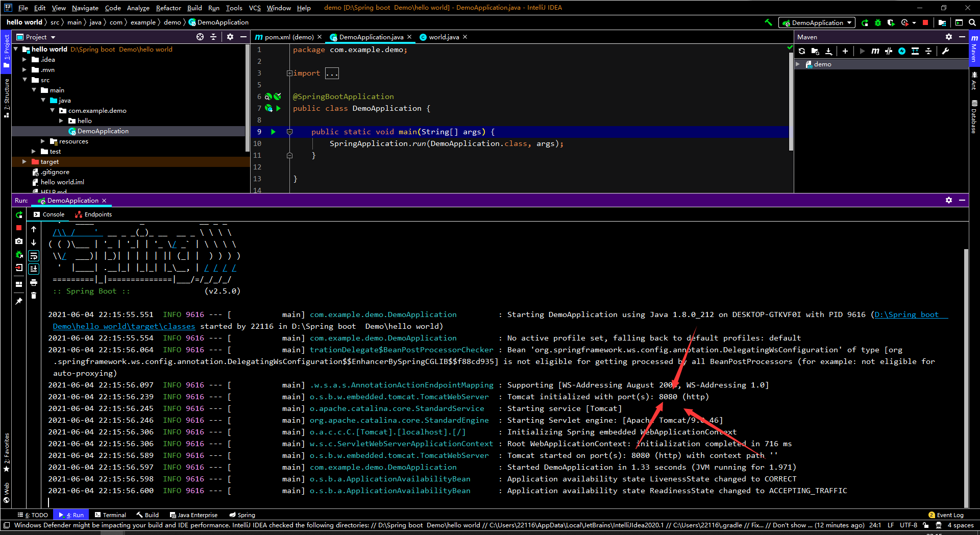The image size is (980, 535).
Task: Dump threads with the camera icon
Action: [x=19, y=241]
